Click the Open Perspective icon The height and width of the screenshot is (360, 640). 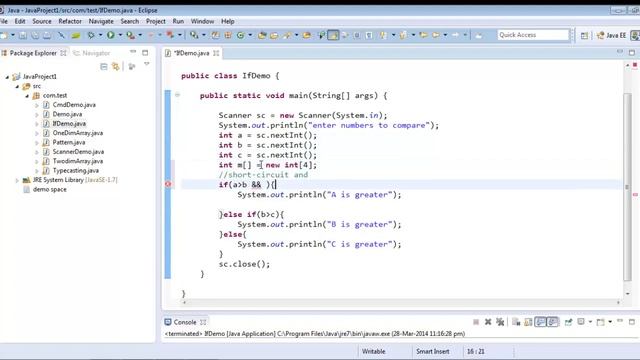click(x=584, y=36)
